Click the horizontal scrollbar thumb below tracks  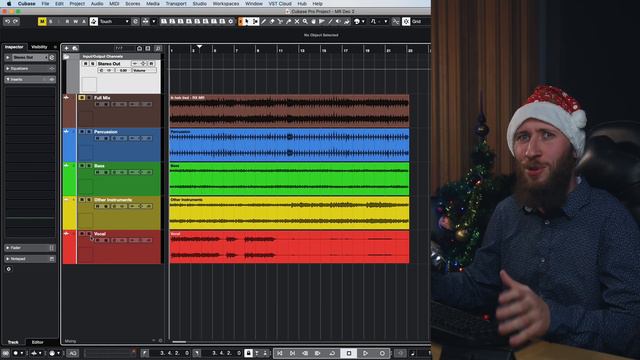pos(179,342)
